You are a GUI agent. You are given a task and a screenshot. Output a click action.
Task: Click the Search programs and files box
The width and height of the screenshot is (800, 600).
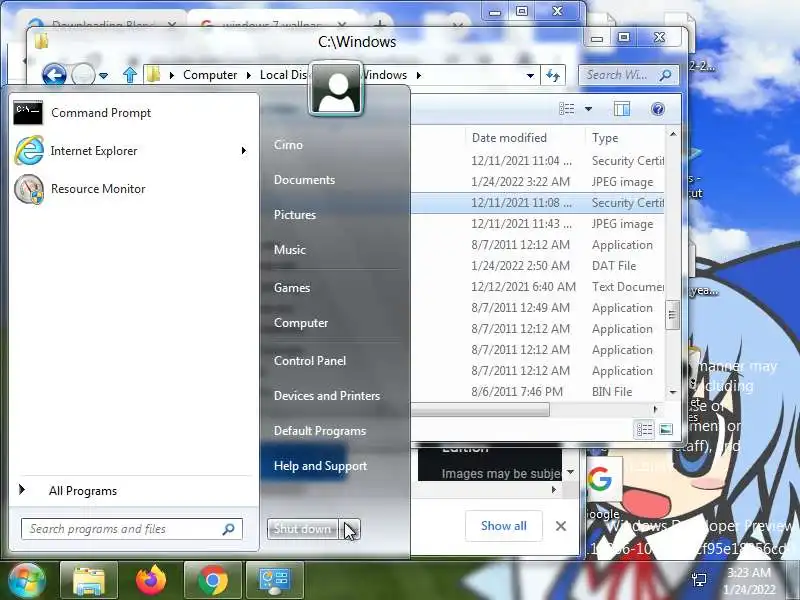132,529
